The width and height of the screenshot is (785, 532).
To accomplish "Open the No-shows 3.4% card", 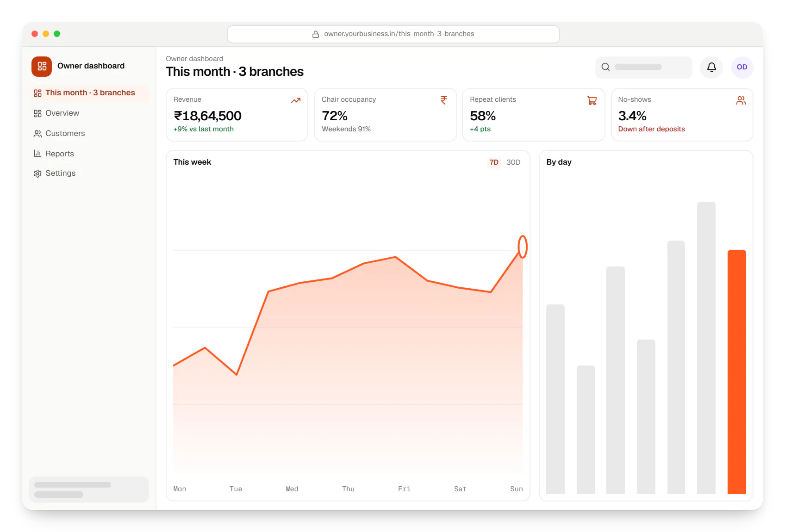I will point(682,115).
